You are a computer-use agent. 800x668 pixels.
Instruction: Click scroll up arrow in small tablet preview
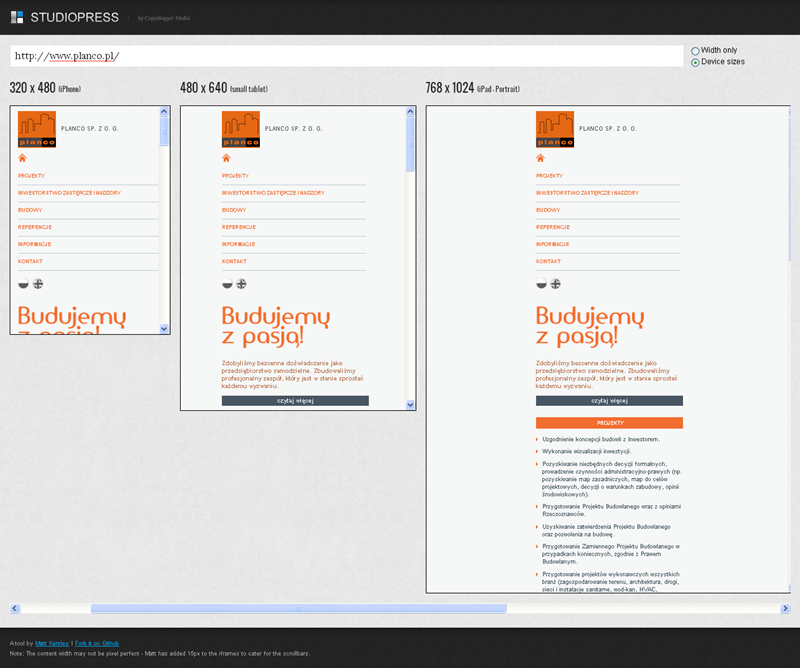[410, 111]
